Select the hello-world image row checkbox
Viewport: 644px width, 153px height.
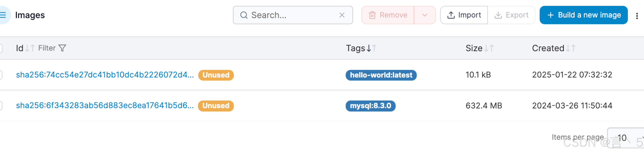pyautogui.click(x=1, y=75)
